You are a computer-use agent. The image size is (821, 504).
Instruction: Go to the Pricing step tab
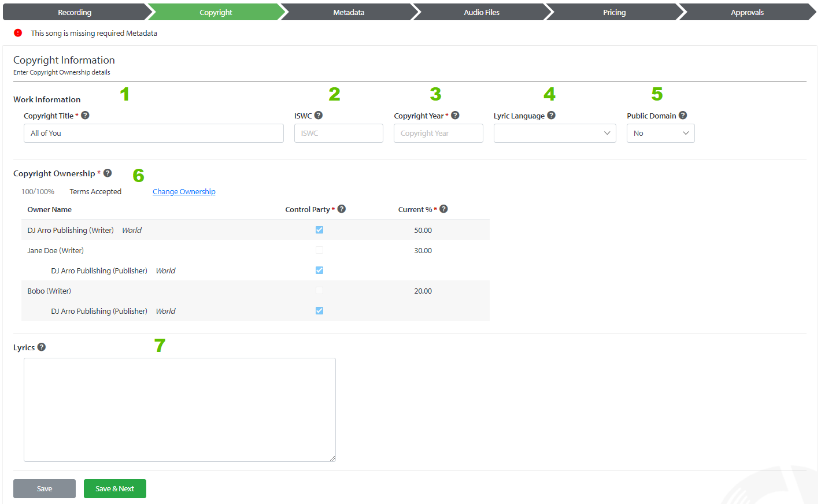614,12
